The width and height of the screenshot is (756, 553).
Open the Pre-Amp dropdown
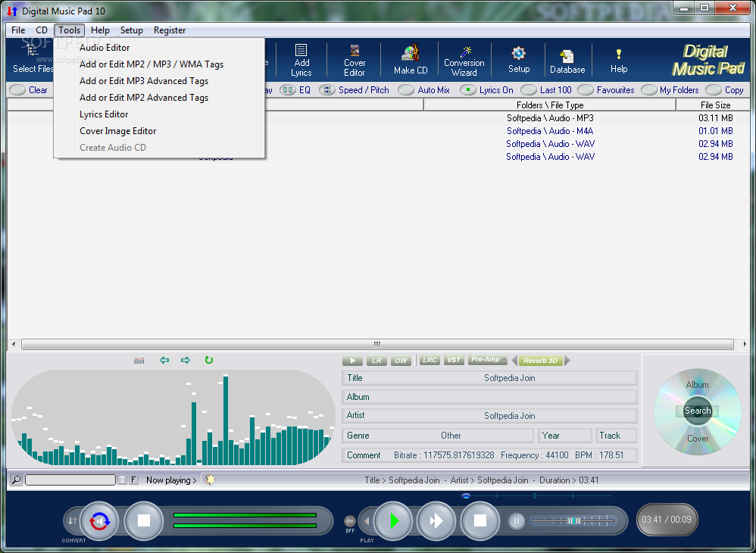point(487,360)
